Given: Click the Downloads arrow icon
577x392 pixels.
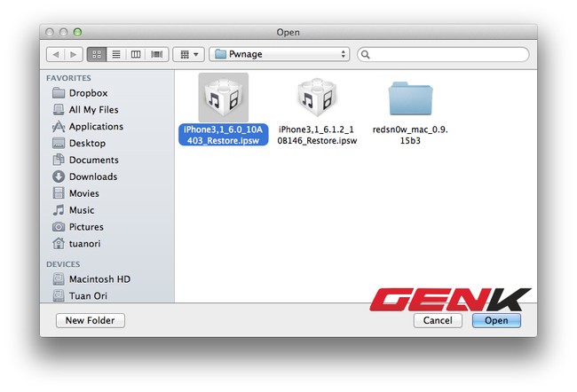Looking at the screenshot, I should coord(59,176).
